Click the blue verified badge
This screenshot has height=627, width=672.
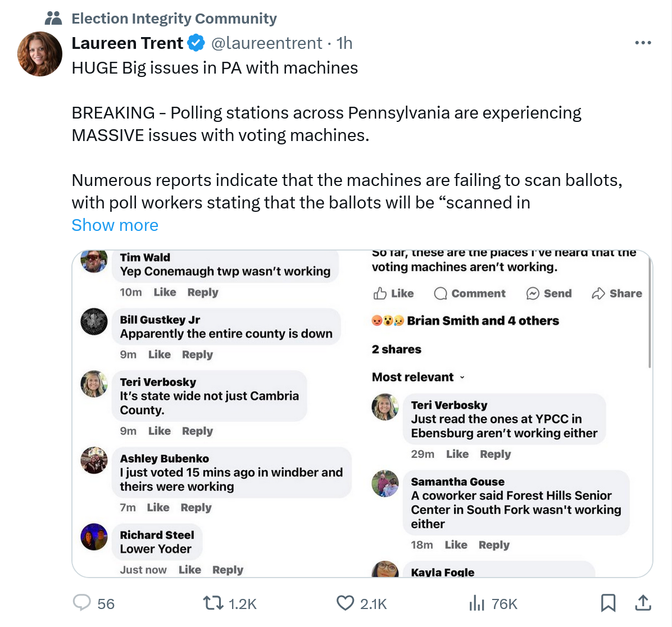pos(196,43)
